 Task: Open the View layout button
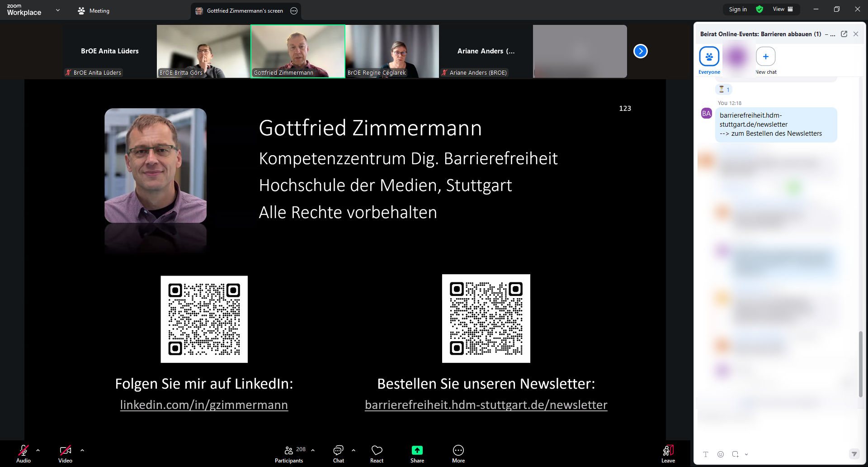783,10
